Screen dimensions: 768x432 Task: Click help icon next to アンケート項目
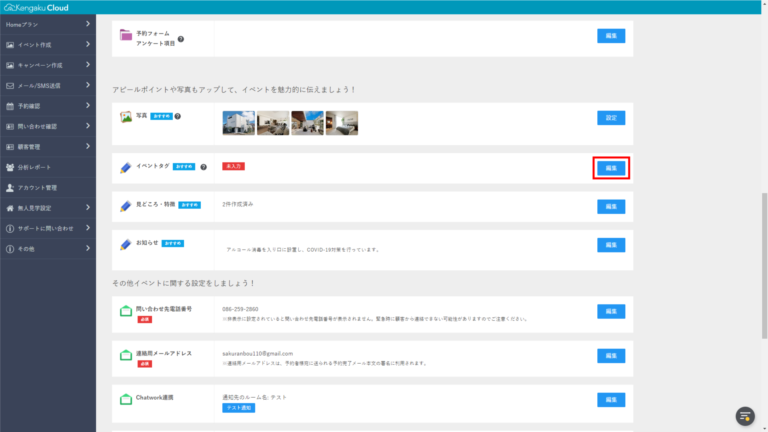[x=181, y=40]
